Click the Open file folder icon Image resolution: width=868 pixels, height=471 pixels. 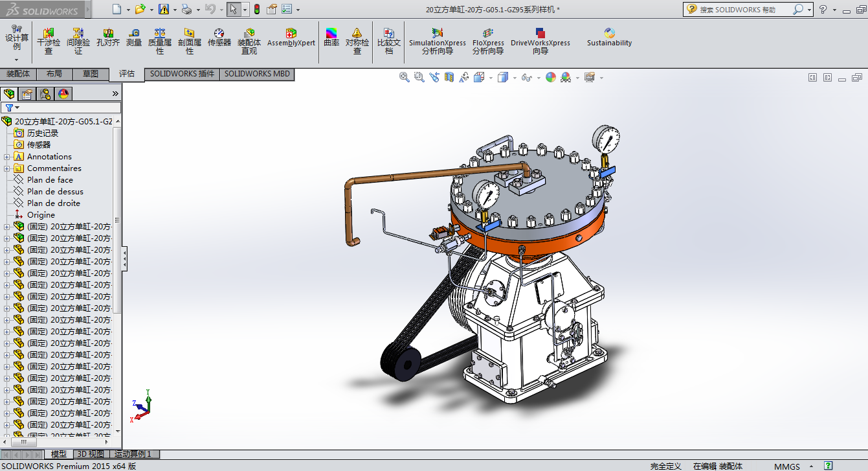[140, 9]
